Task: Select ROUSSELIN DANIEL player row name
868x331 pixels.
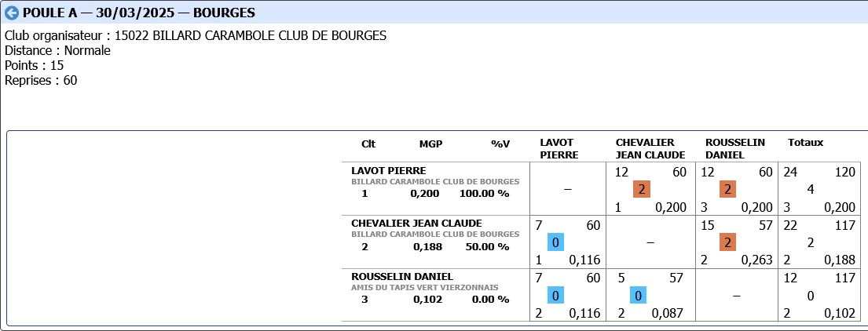Action: [402, 276]
